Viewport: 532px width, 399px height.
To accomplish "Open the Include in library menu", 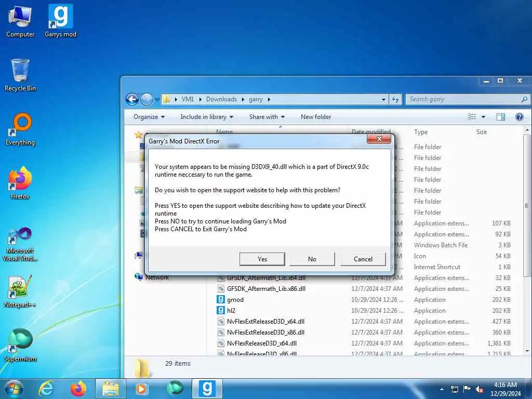I will [207, 117].
